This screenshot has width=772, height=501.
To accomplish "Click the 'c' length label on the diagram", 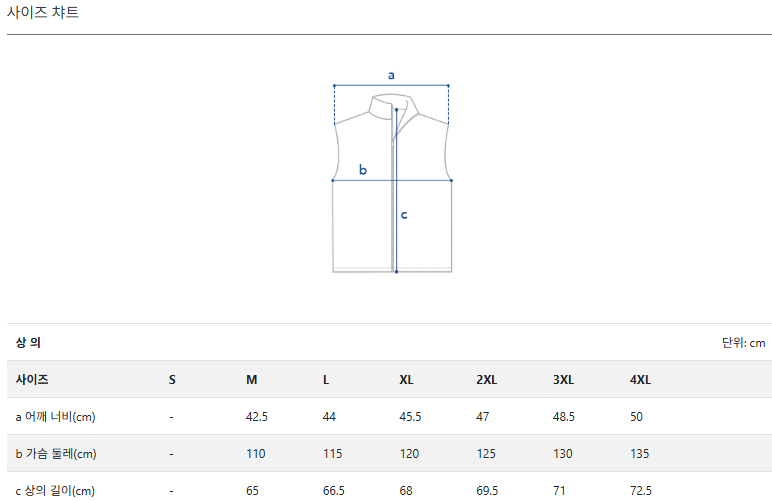I will pyautogui.click(x=404, y=214).
